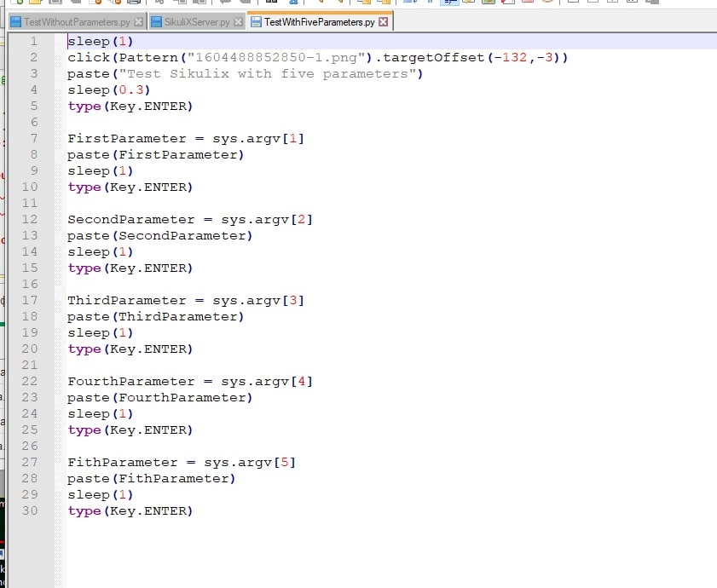Click line number 12 in the margin
Screen dimensions: 717x588
[x=30, y=220]
